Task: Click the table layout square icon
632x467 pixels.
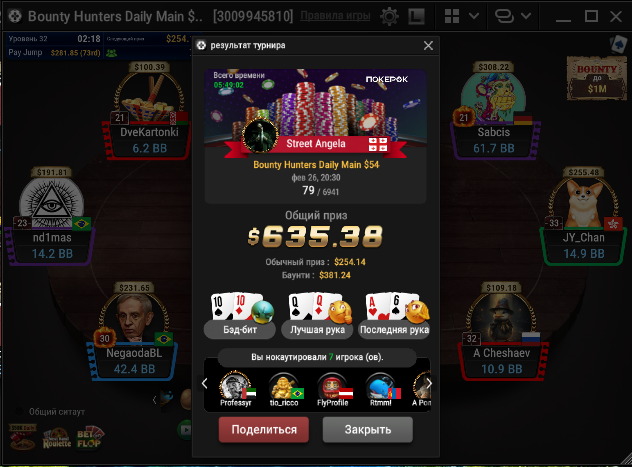Action: (416, 17)
